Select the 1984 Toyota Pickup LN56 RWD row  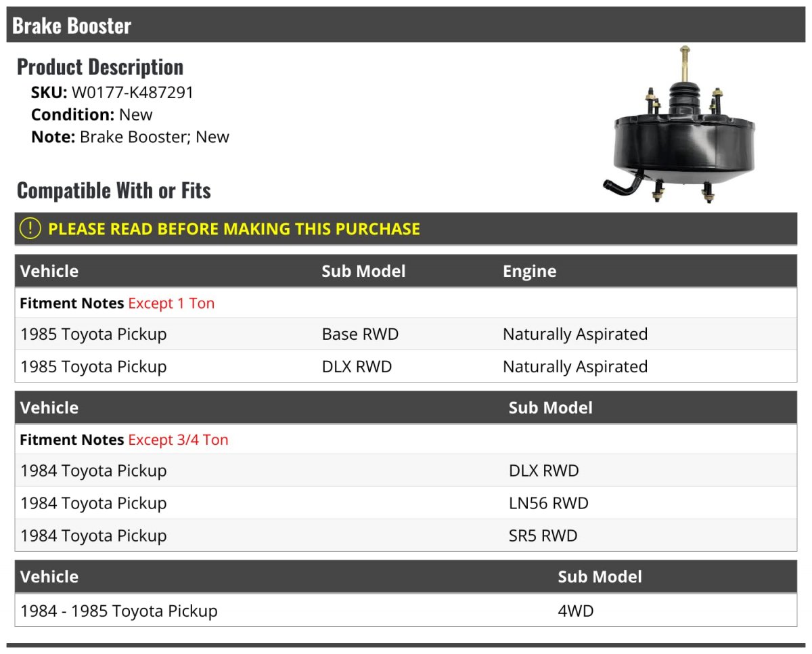tap(406, 503)
